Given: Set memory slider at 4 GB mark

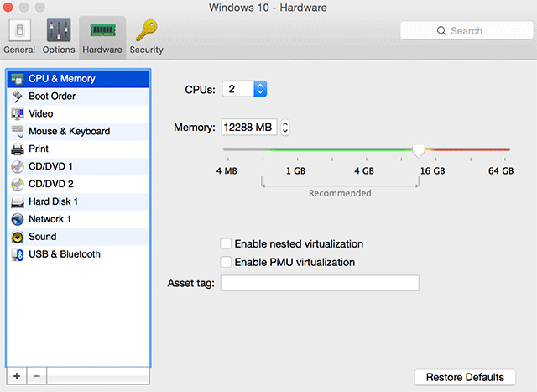Looking at the screenshot, I should (x=367, y=149).
